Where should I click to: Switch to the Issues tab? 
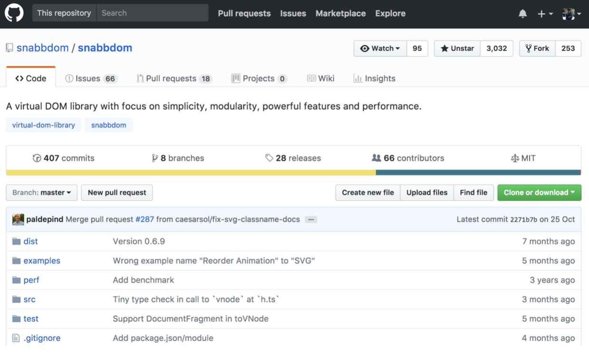(x=91, y=78)
